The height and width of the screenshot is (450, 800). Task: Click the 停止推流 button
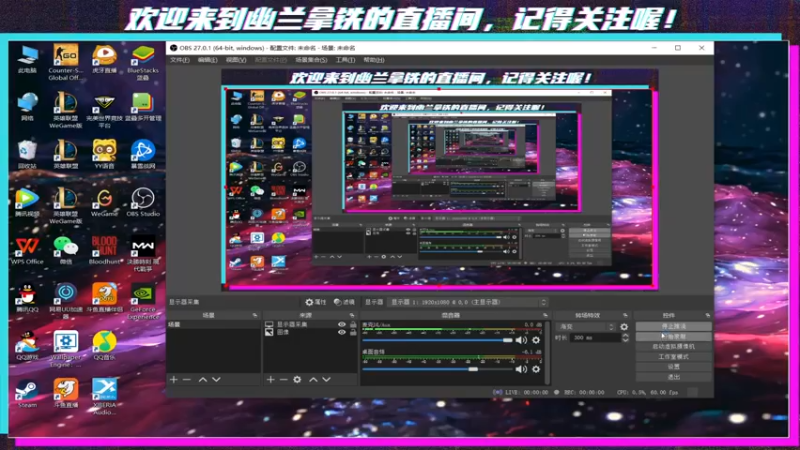pyautogui.click(x=673, y=326)
